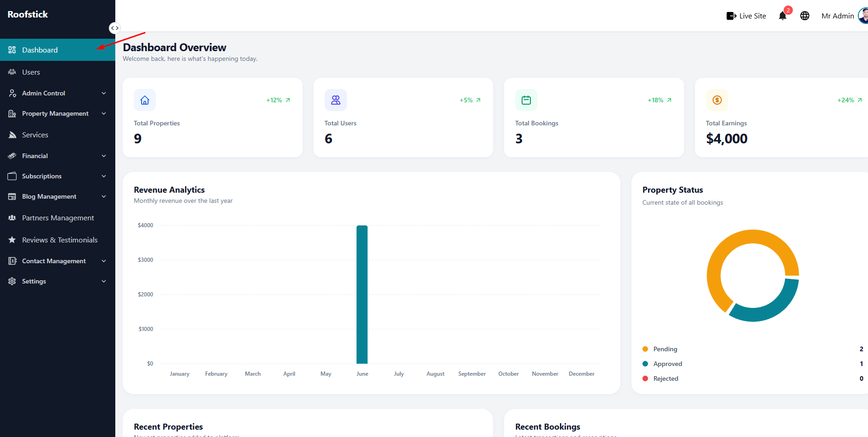Expand the Financial menu chevron

click(x=104, y=156)
